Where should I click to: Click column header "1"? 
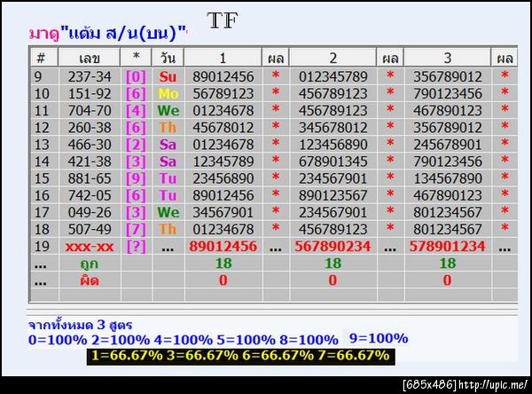(223, 58)
